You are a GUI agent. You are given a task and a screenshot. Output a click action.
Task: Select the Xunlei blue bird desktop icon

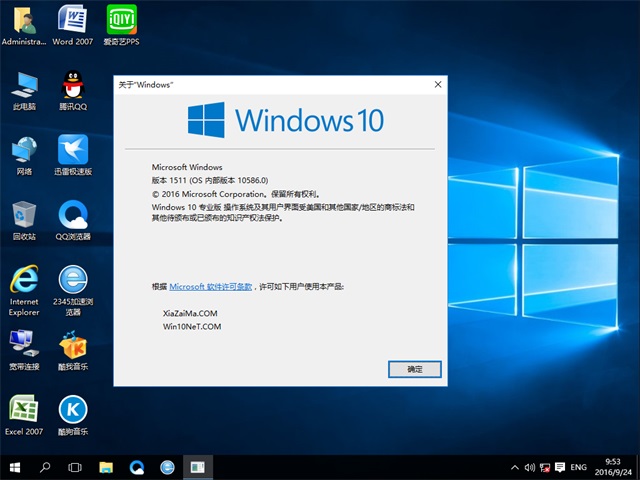(72, 150)
